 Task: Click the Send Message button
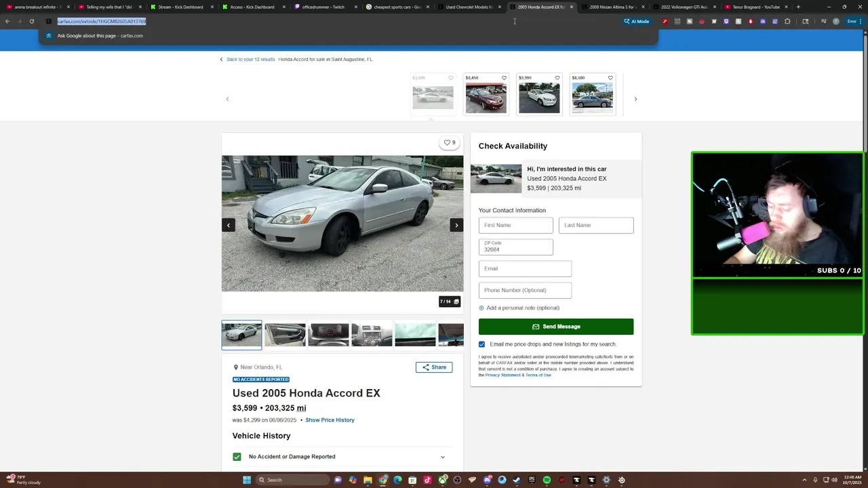(556, 327)
